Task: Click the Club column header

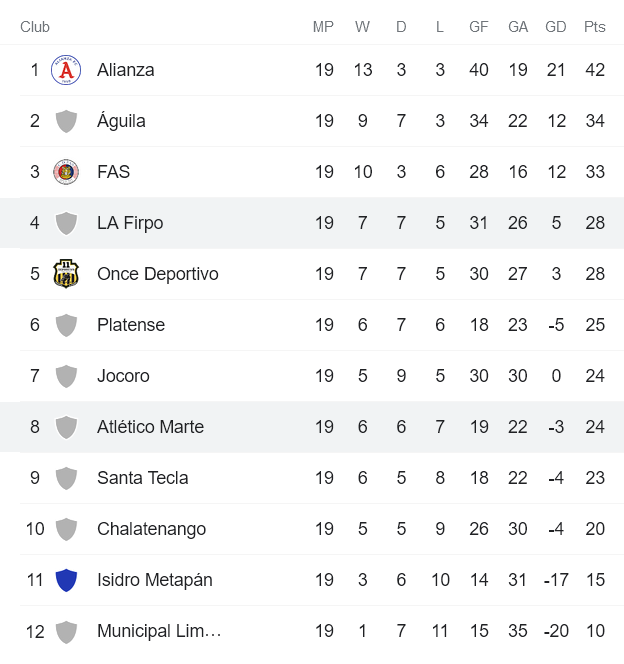Action: pyautogui.click(x=35, y=27)
